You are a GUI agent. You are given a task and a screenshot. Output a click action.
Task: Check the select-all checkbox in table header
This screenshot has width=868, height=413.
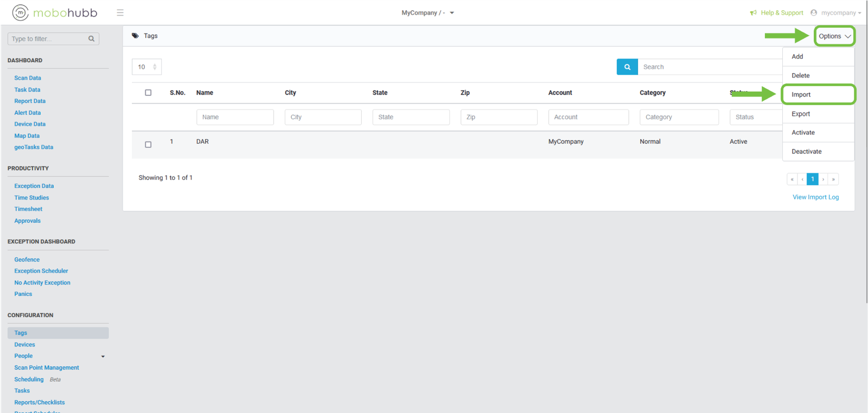(148, 93)
